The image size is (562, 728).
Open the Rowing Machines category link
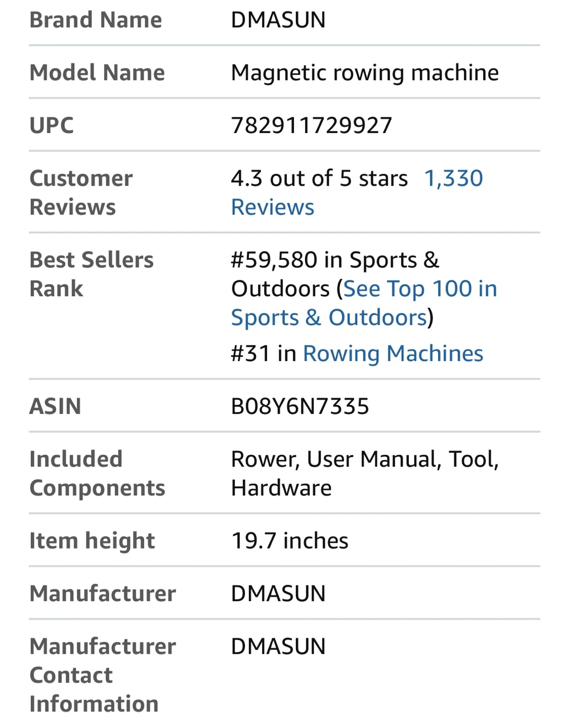click(x=393, y=353)
